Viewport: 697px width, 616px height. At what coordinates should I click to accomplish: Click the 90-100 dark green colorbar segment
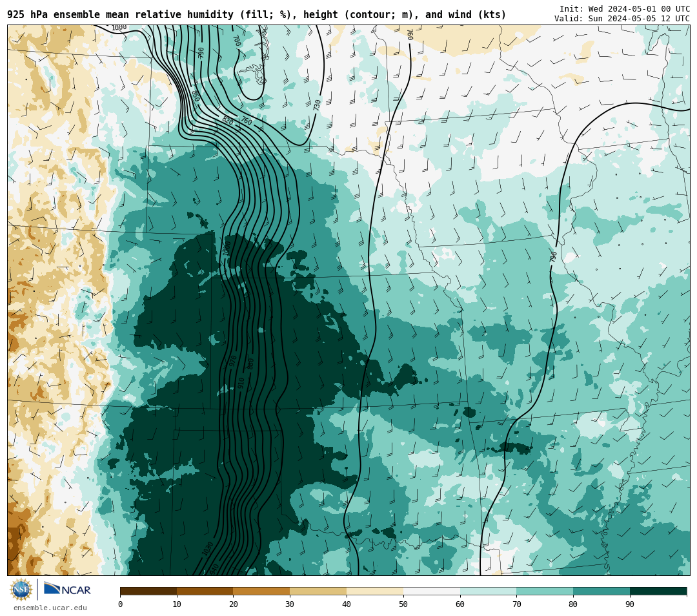[658, 591]
